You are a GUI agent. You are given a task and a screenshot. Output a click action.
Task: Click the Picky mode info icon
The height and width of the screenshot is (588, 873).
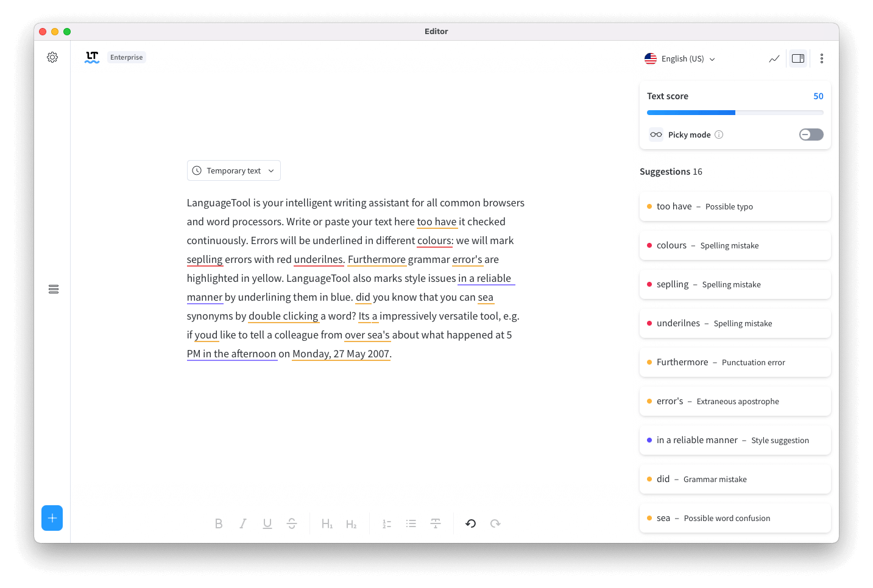tap(719, 135)
